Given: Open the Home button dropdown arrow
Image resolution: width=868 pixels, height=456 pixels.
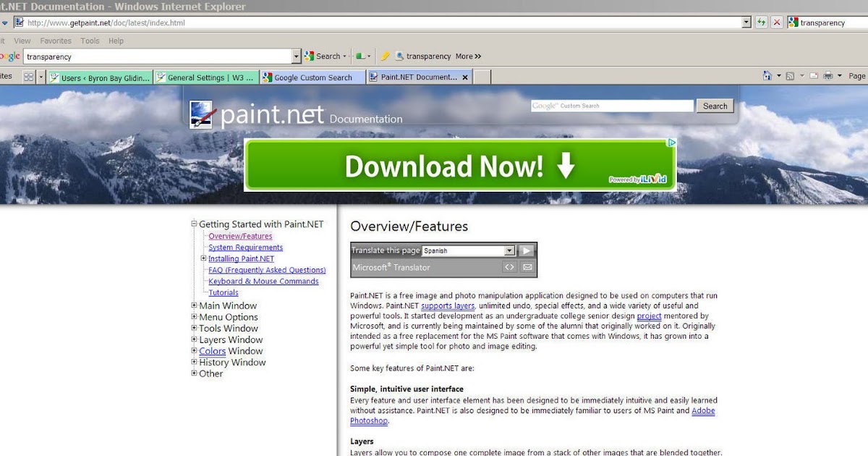Looking at the screenshot, I should point(779,76).
